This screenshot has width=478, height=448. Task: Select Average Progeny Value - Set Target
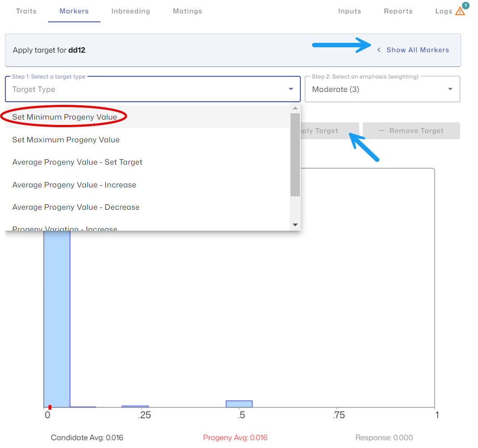click(x=77, y=162)
